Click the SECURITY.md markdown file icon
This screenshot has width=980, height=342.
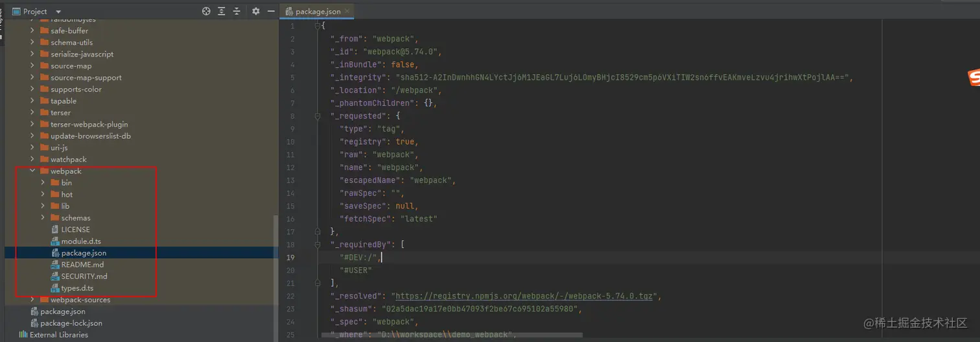coord(55,276)
